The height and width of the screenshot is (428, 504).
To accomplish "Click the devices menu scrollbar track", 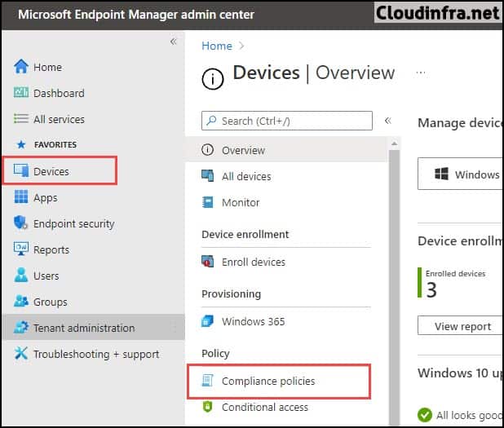I will click(x=394, y=286).
